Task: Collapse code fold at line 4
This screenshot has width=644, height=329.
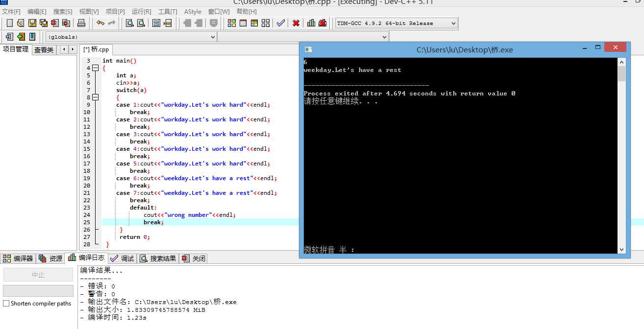Action: (x=95, y=68)
